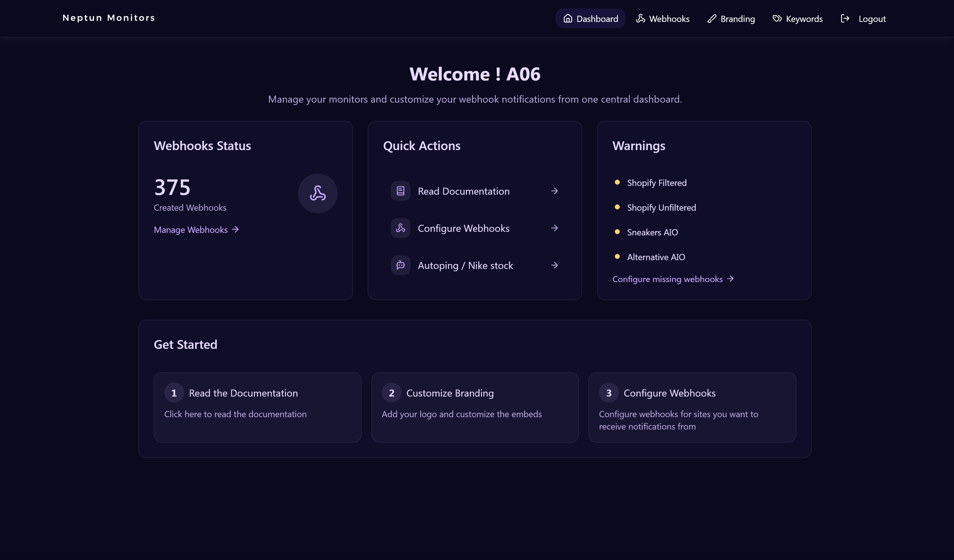
Task: Click the arrow at right of Configure Webhooks action
Action: pos(554,228)
